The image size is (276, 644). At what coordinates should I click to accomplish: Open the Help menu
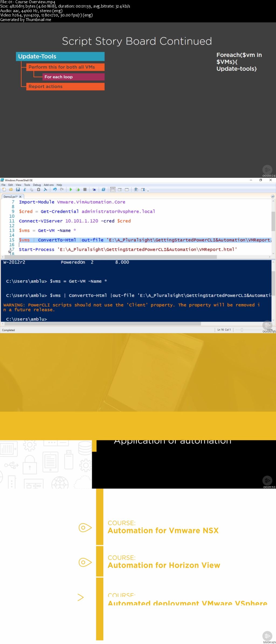tap(59, 185)
